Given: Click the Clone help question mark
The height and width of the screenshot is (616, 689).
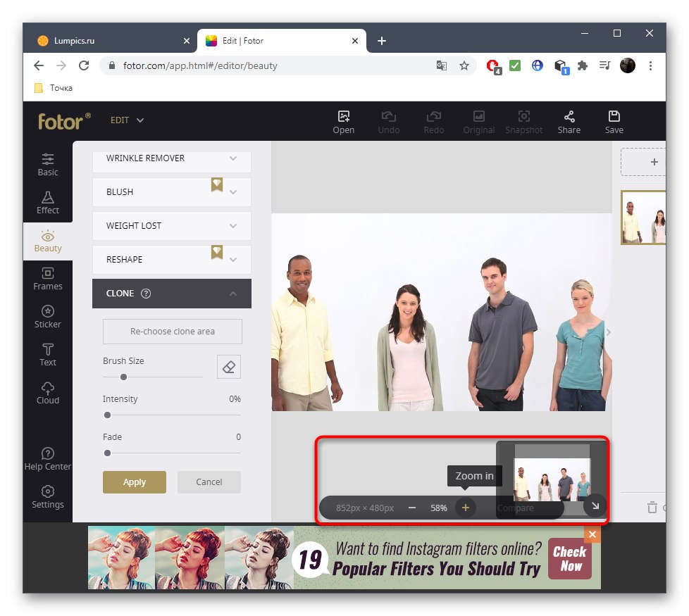Looking at the screenshot, I should click(145, 294).
